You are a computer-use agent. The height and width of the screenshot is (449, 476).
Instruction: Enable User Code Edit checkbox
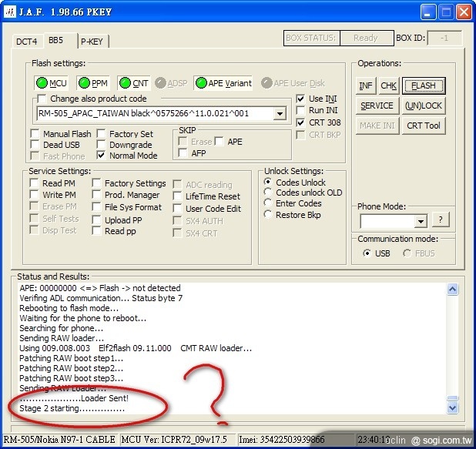click(x=177, y=209)
